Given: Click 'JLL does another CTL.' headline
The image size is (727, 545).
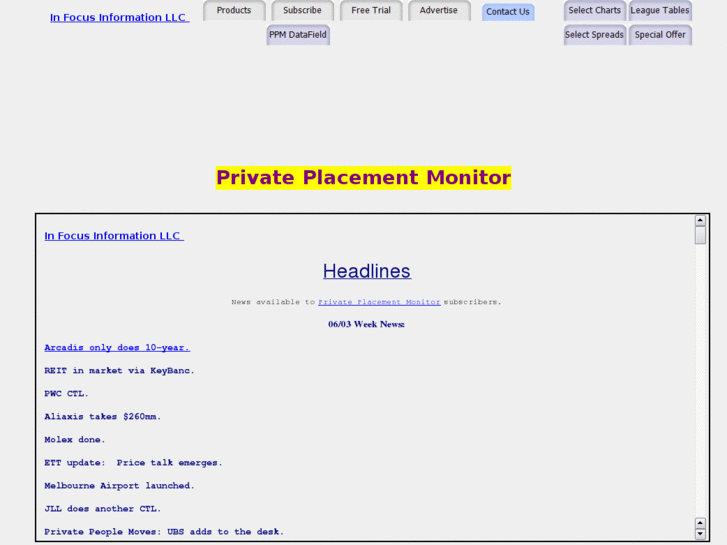Looking at the screenshot, I should pos(103,509).
